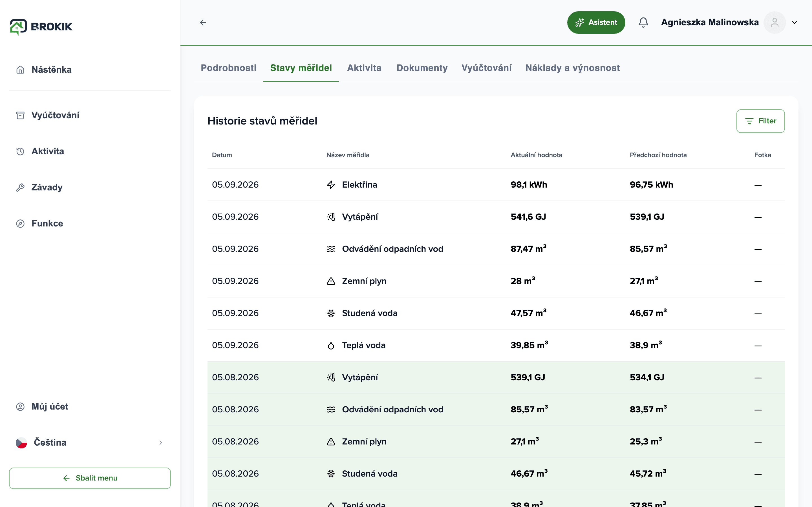Expand the user account dropdown chevron
This screenshot has width=812, height=507.
pos(794,23)
